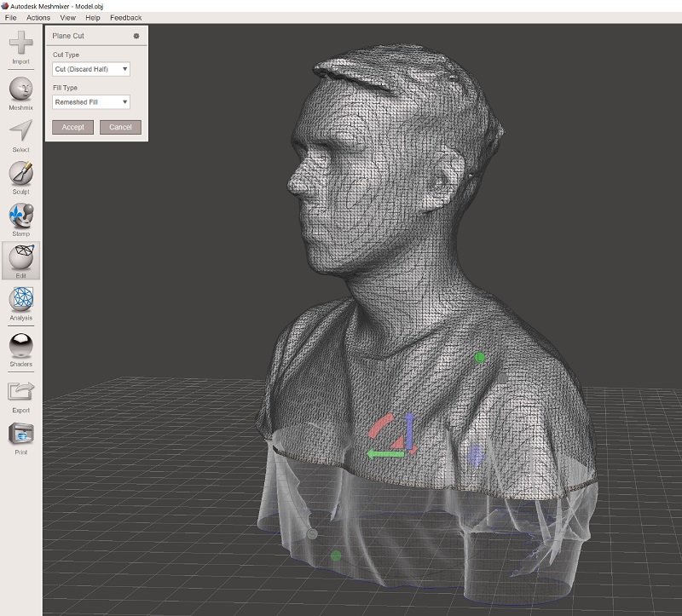The image size is (682, 616).
Task: Activate the Stamp tool
Action: 20,215
